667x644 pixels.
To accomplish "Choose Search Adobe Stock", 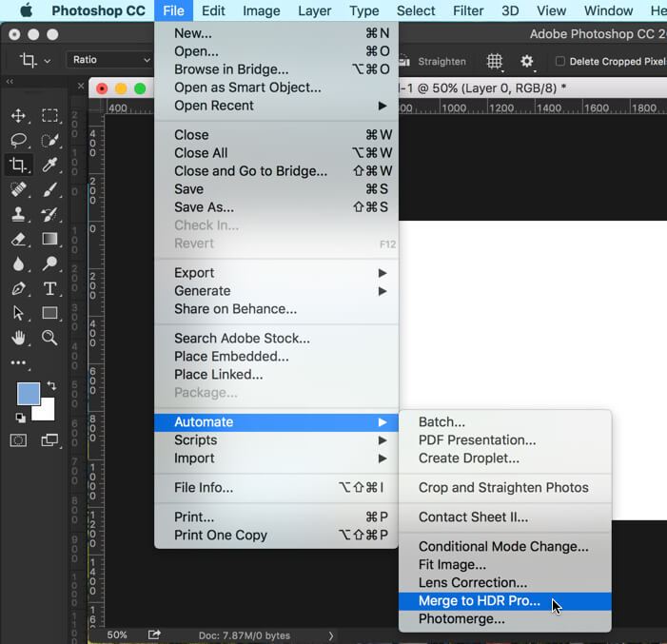I will [x=276, y=338].
